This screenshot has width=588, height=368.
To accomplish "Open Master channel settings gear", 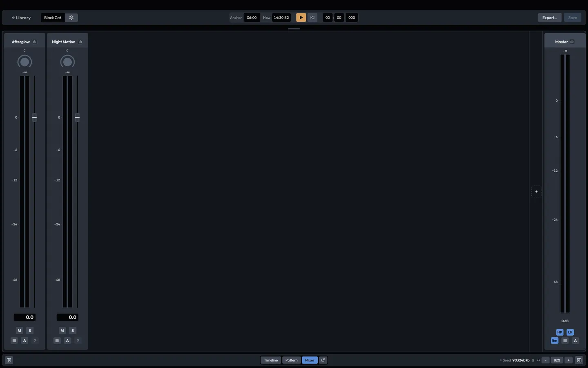I will coord(572,42).
